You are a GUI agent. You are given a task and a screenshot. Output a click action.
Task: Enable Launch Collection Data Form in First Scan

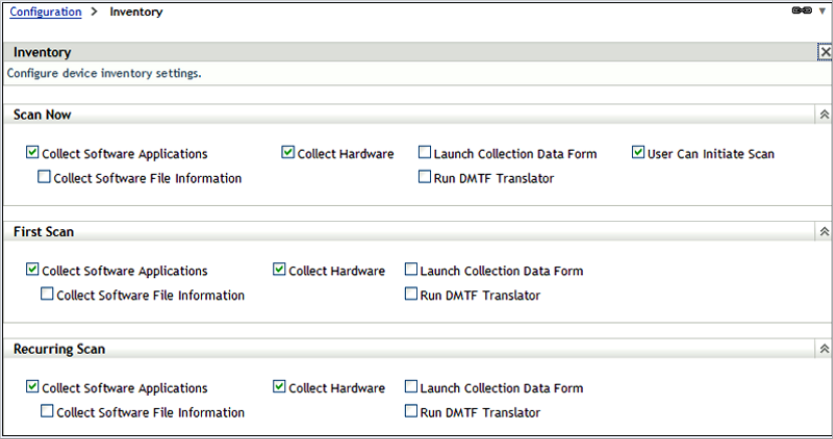pyautogui.click(x=411, y=270)
